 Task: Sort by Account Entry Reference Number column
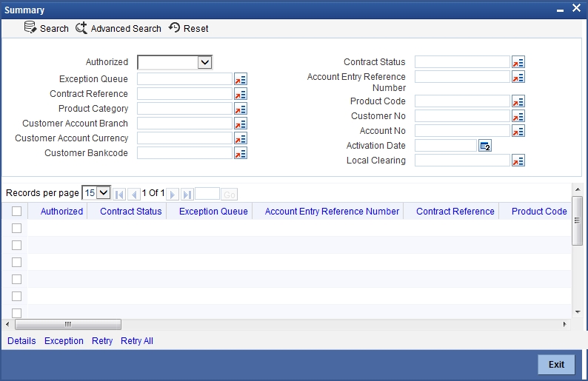[x=332, y=212]
